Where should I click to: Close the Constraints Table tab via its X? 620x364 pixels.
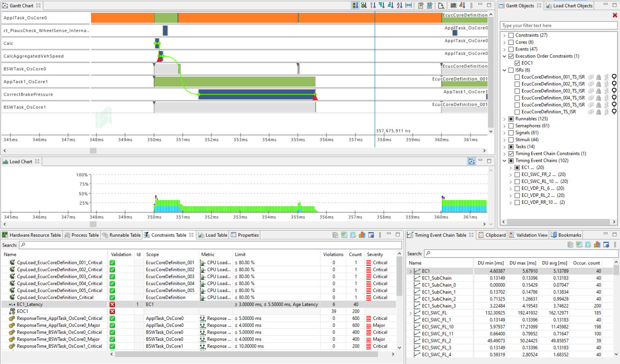191,235
